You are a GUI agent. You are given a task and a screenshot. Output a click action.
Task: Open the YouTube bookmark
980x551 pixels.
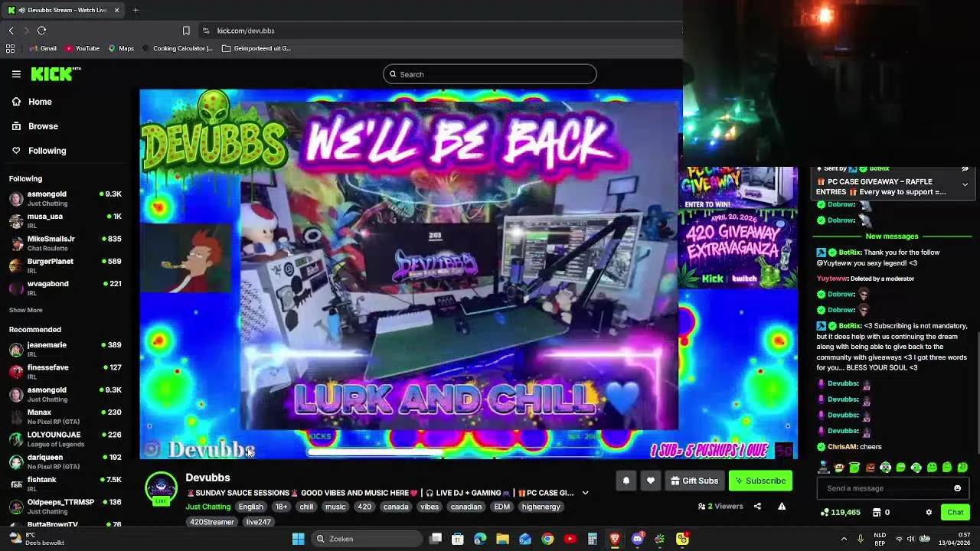(x=83, y=48)
